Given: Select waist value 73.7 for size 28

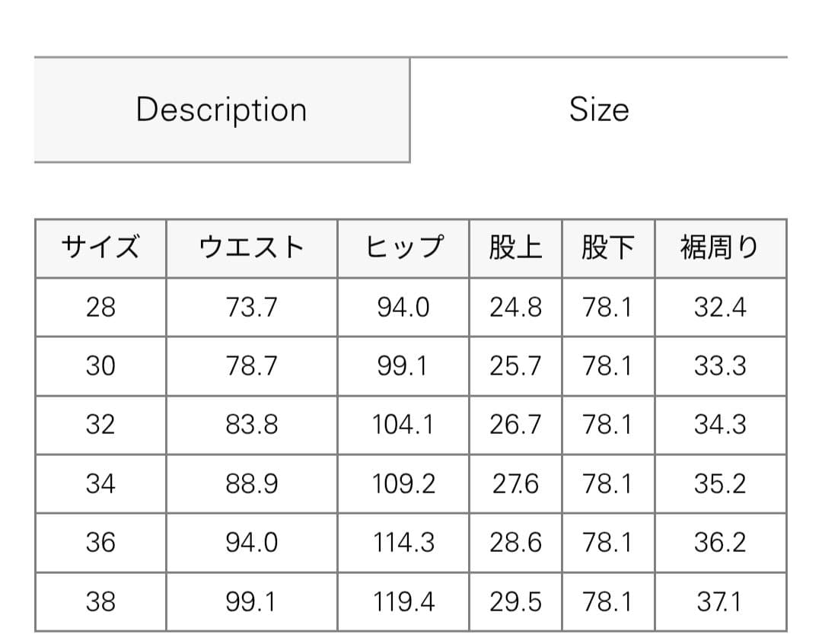Looking at the screenshot, I should pyautogui.click(x=251, y=306).
